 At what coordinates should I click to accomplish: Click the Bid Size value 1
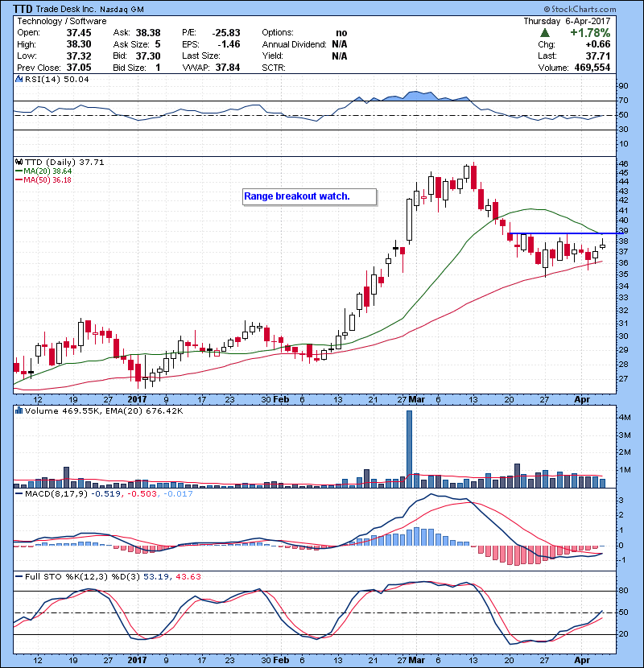158,68
